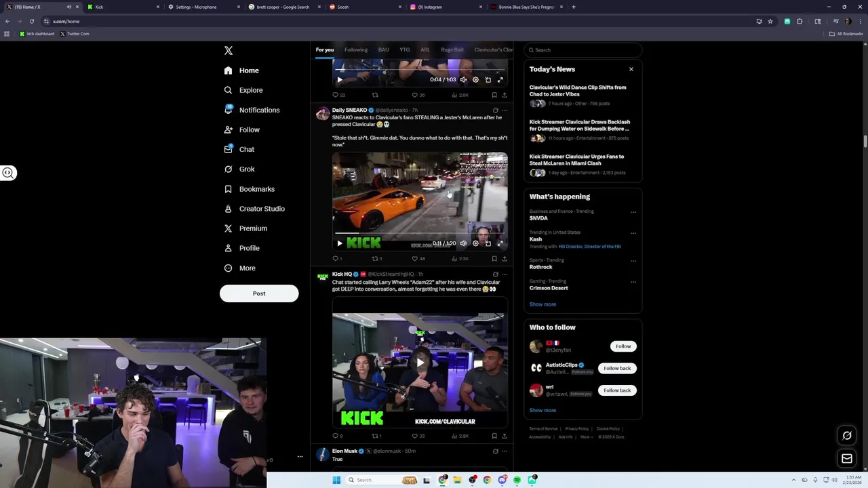Click the X search input field
The image size is (868, 488).
(x=583, y=50)
